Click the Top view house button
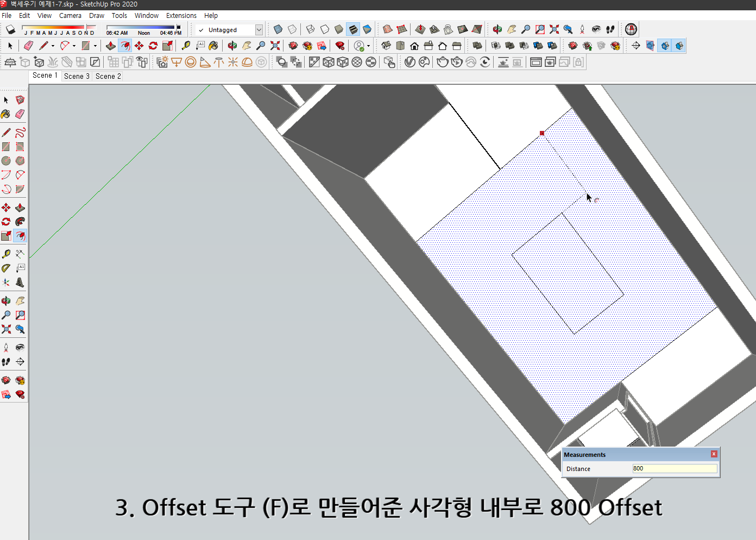 click(x=400, y=46)
